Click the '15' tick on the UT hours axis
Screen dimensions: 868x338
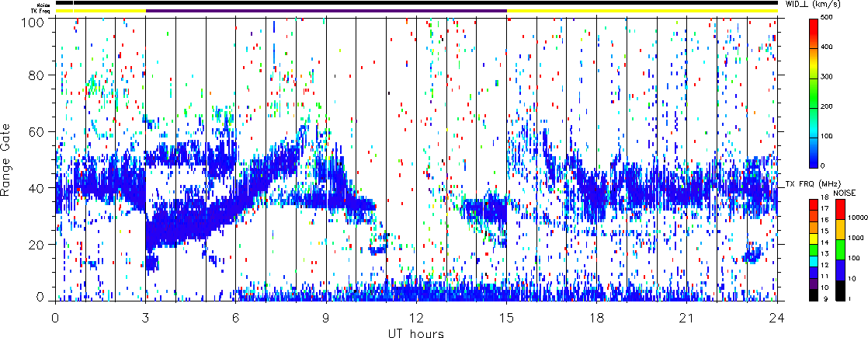coord(506,319)
